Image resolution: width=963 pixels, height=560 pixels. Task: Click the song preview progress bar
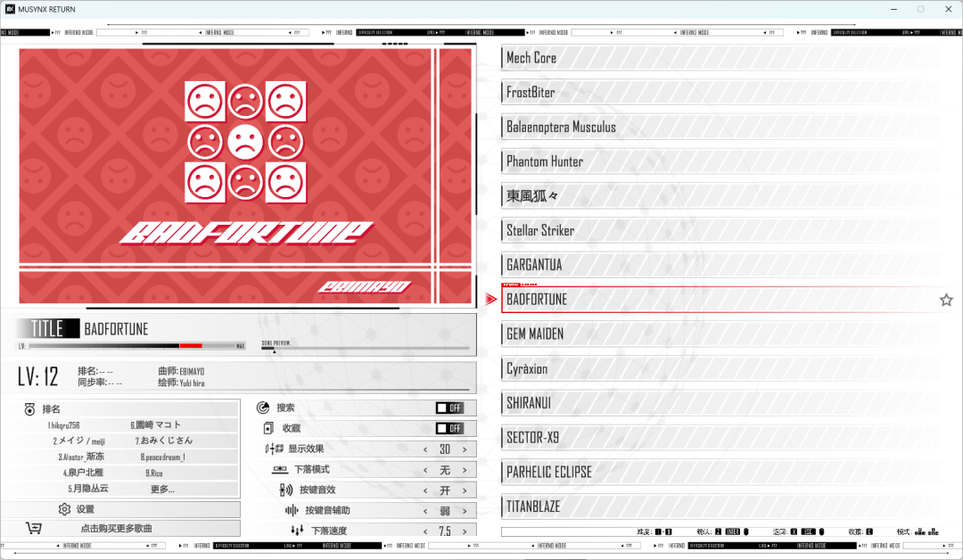click(x=366, y=348)
